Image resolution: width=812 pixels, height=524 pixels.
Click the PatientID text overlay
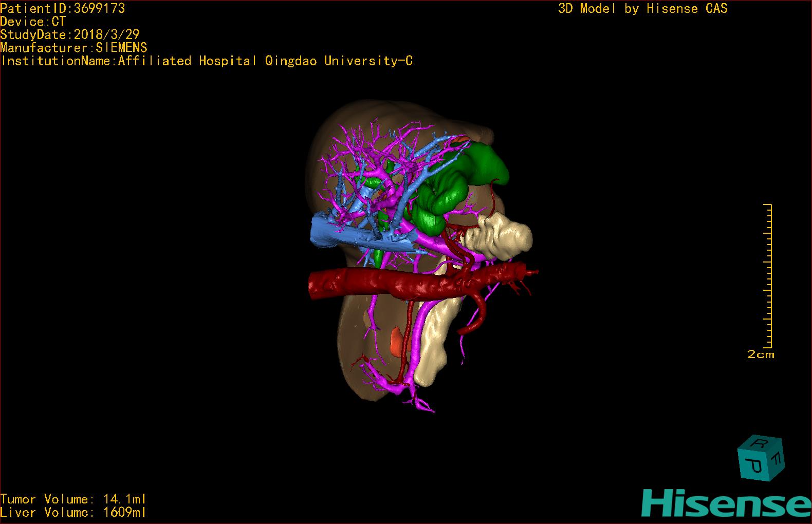[63, 8]
